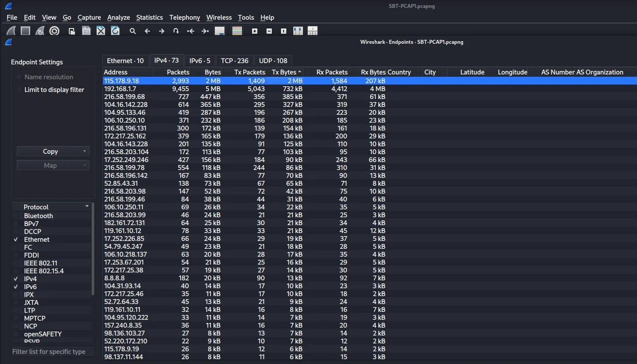Select the 157.240.8.35 address row
The width and height of the screenshot is (637, 364).
point(370,325)
